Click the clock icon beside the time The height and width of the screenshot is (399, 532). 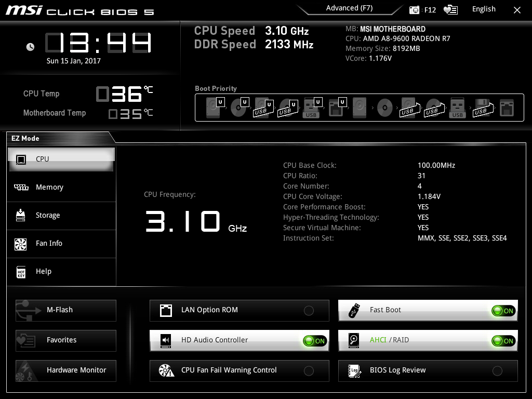coord(30,47)
